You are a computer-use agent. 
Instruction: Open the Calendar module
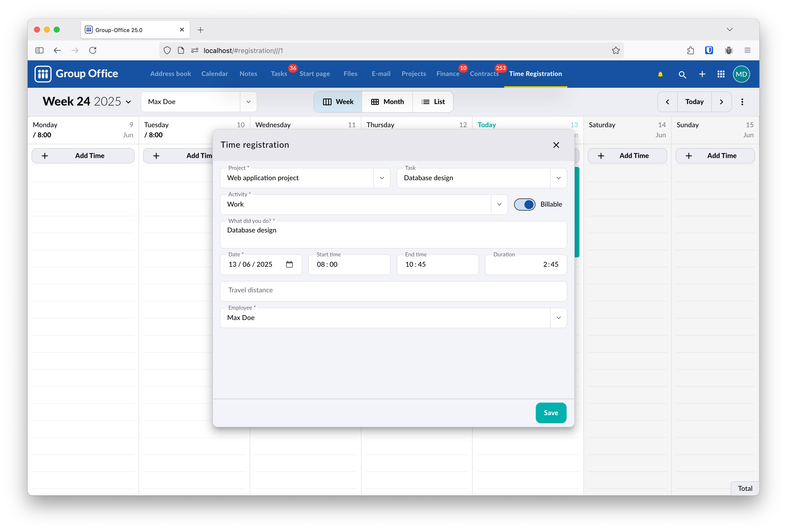coord(215,74)
